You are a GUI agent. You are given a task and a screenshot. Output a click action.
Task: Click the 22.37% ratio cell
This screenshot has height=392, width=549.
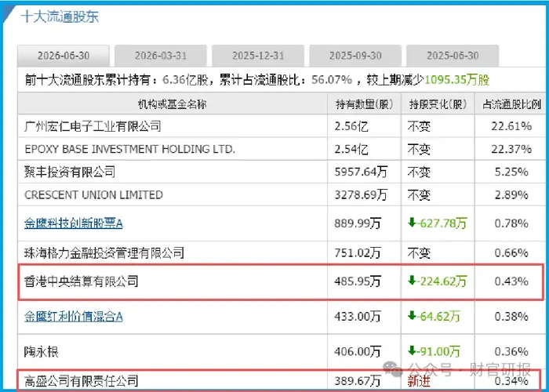click(511, 149)
